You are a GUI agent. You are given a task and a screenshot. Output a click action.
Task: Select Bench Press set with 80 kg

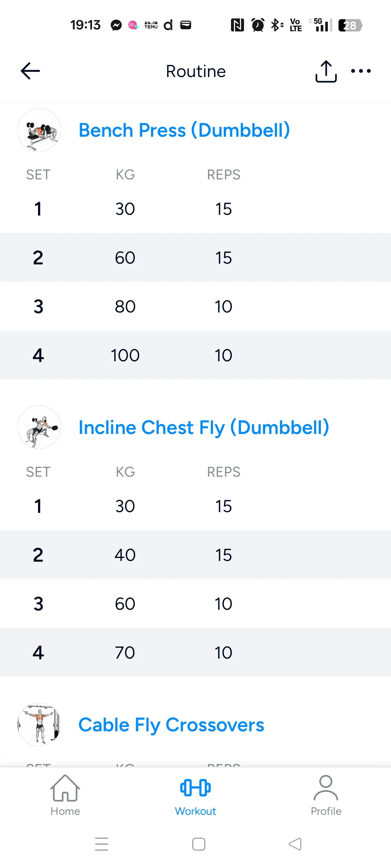[x=195, y=306]
